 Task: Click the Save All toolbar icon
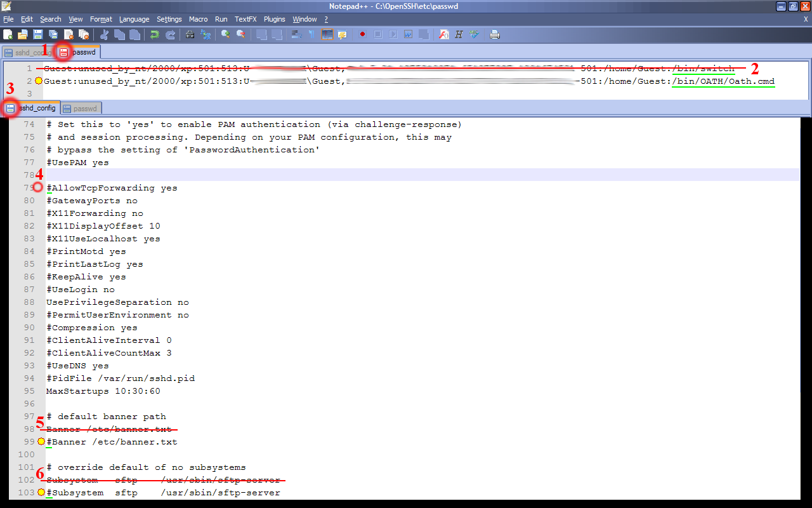(x=53, y=34)
